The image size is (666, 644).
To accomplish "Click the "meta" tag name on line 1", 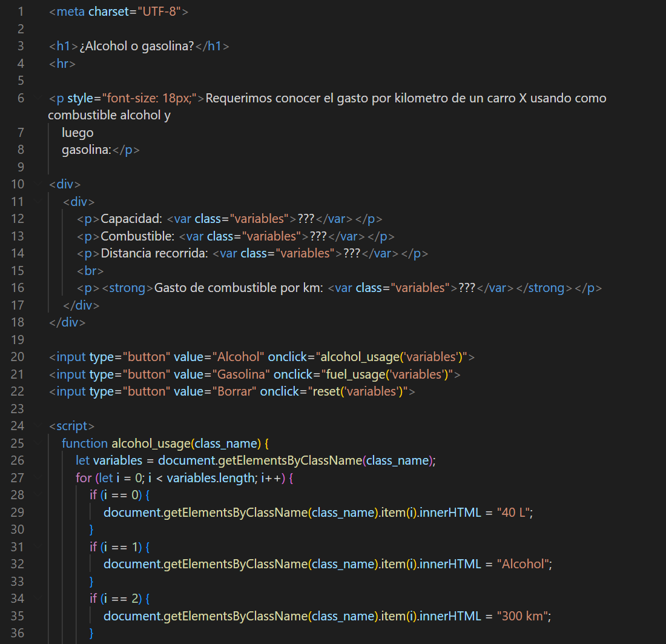I will pos(70,12).
